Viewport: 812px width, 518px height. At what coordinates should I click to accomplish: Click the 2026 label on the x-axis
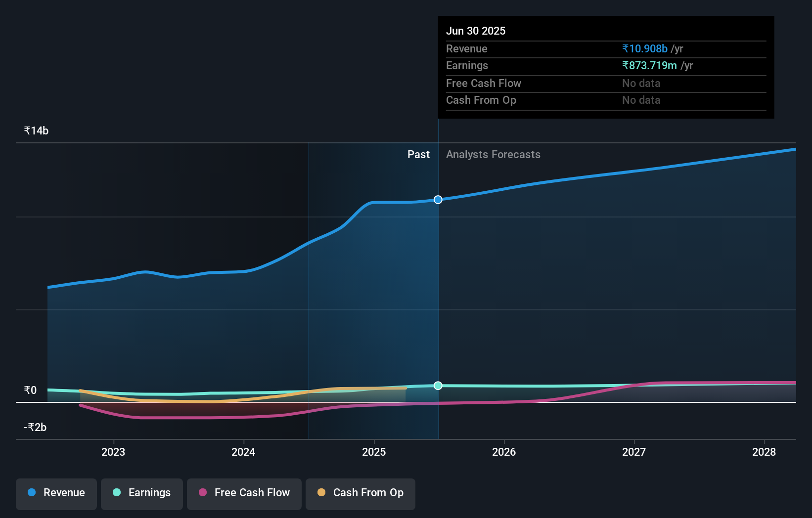(x=504, y=452)
